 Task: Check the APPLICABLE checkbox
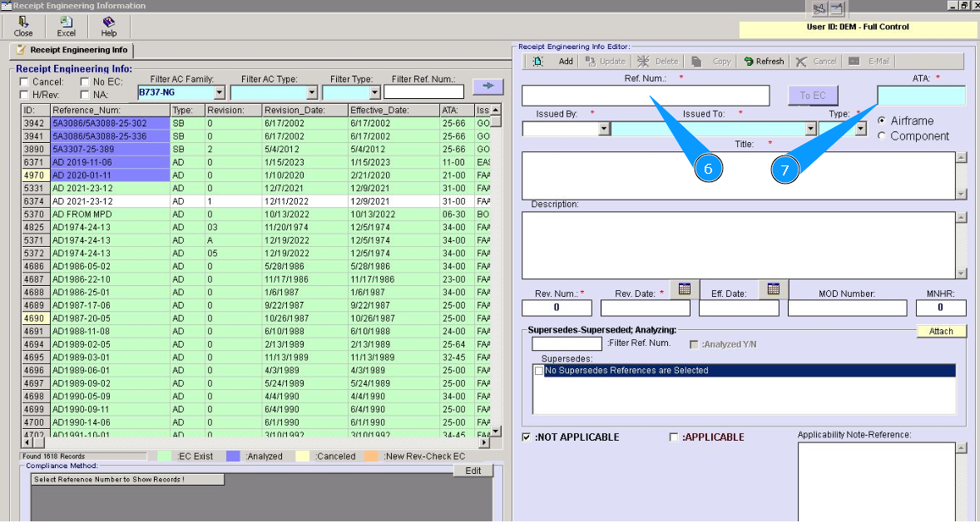coord(675,437)
